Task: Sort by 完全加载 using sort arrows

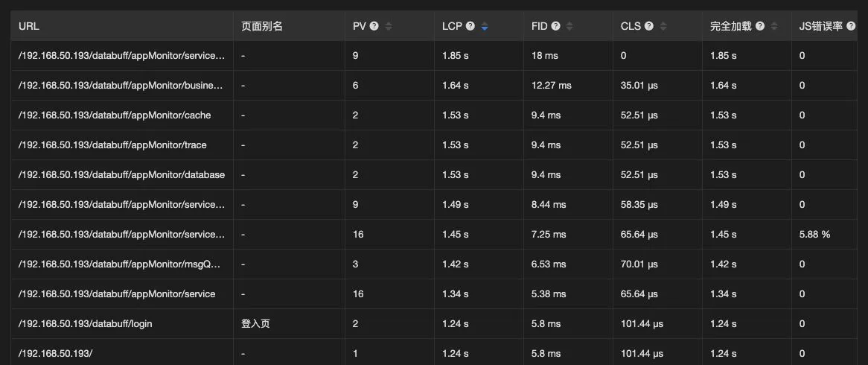Action: click(774, 26)
